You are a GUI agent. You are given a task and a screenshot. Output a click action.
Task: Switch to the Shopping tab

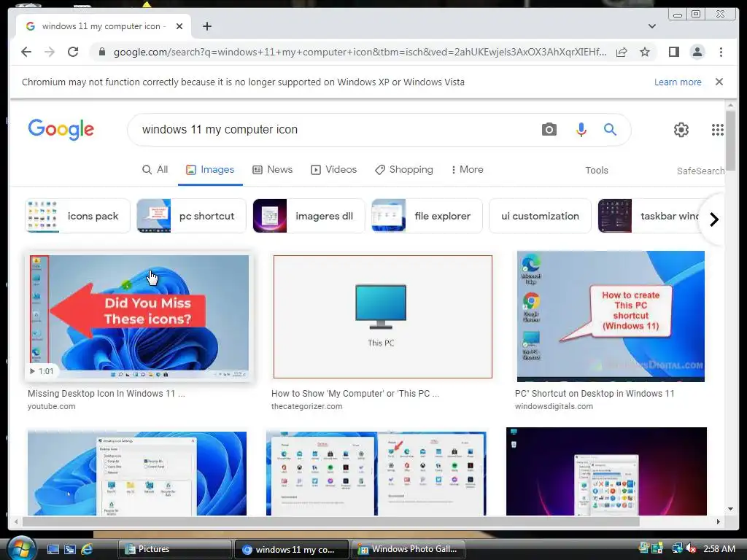(404, 169)
